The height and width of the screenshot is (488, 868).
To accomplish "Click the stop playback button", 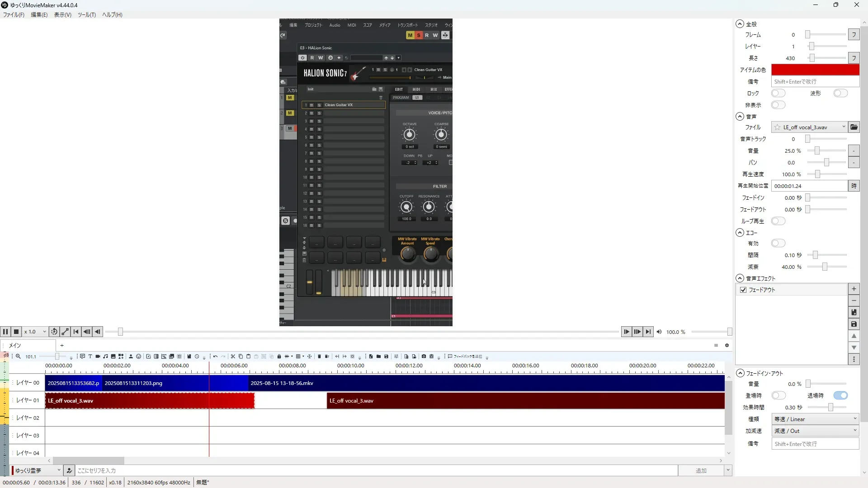I will 16,332.
